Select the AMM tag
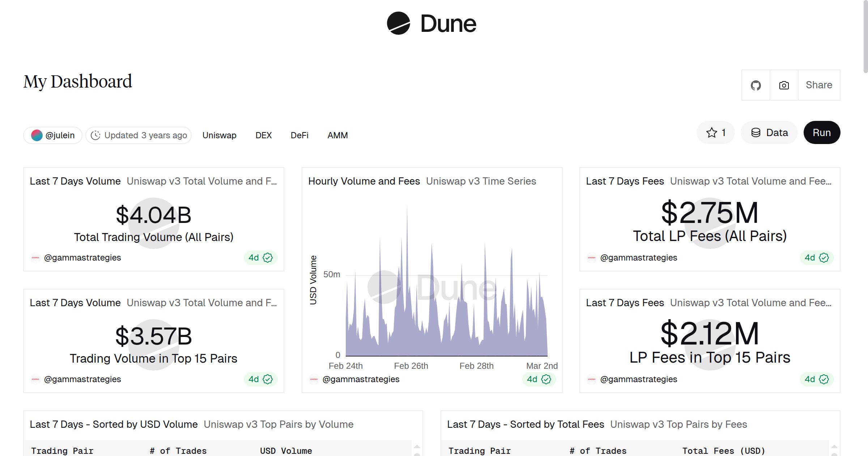 click(337, 135)
